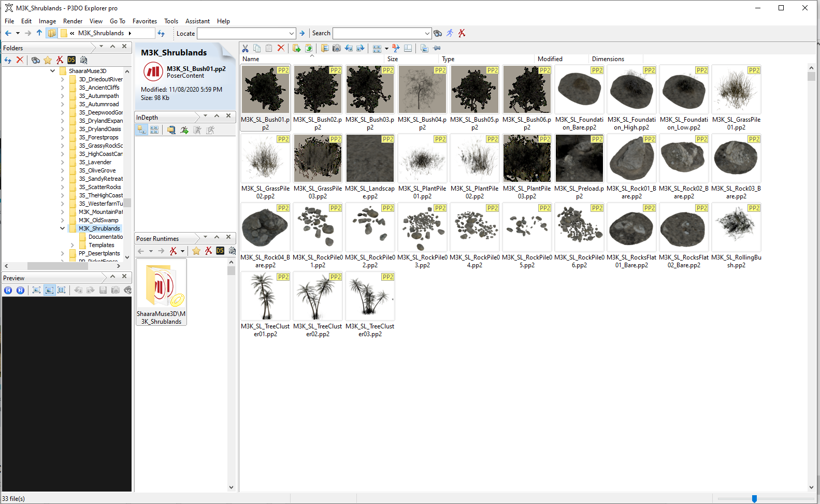Click the DS icon in Folders toolbar
Screen dimensions: 820x504
pyautogui.click(x=71, y=60)
